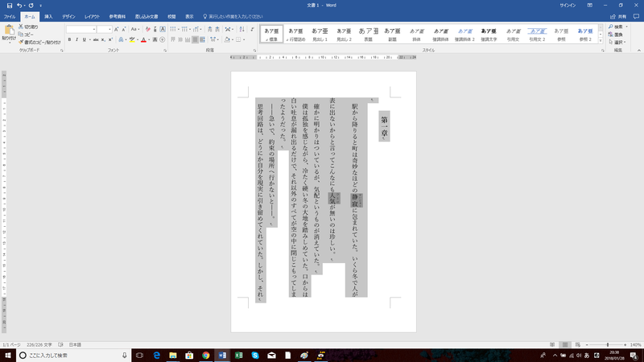Viewport: 644px width, 362px height.
Task: Open the Excel icon in the taskbar
Action: click(238, 355)
